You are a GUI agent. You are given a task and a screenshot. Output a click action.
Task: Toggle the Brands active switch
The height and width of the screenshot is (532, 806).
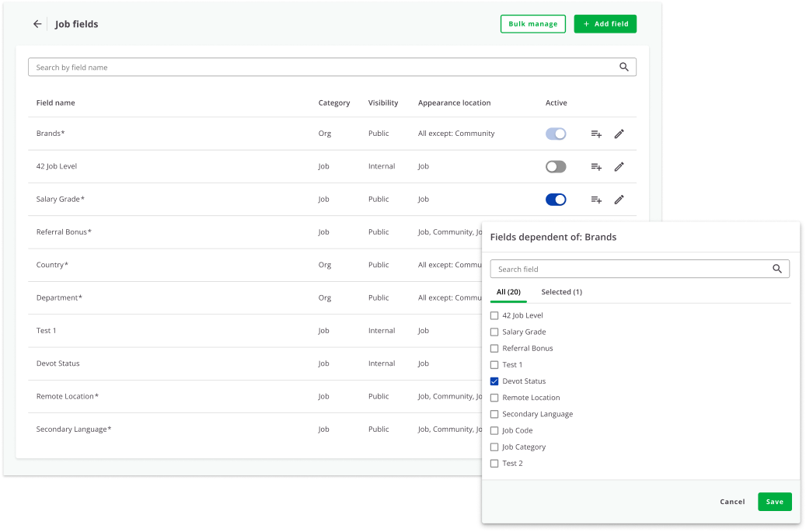coord(556,134)
